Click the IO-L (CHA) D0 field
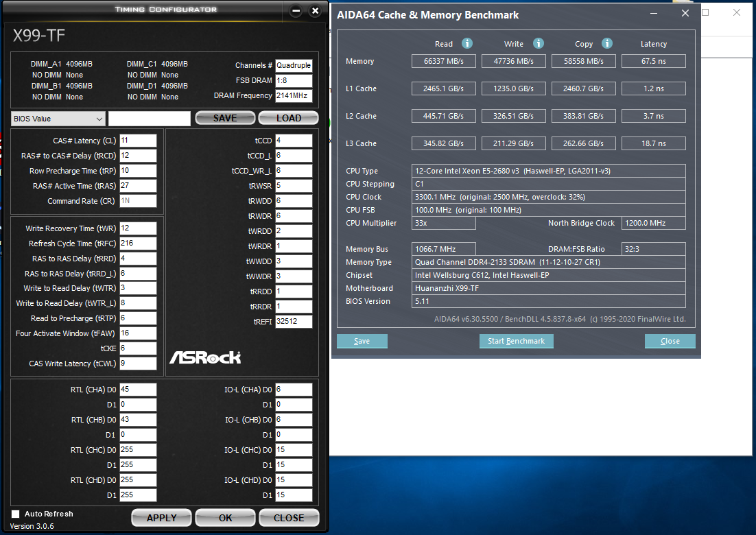 click(294, 390)
